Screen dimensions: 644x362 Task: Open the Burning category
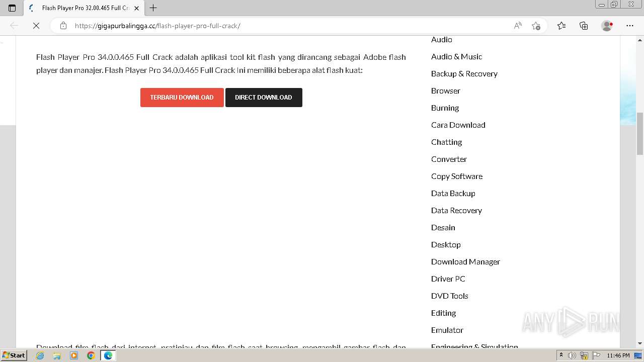(445, 108)
